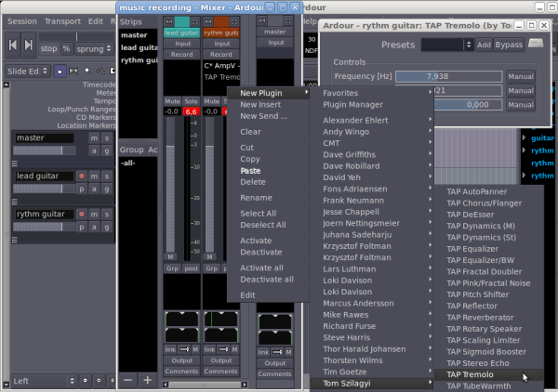The image size is (558, 392).
Task: Click the go-to-end transport button
Action: click(29, 46)
